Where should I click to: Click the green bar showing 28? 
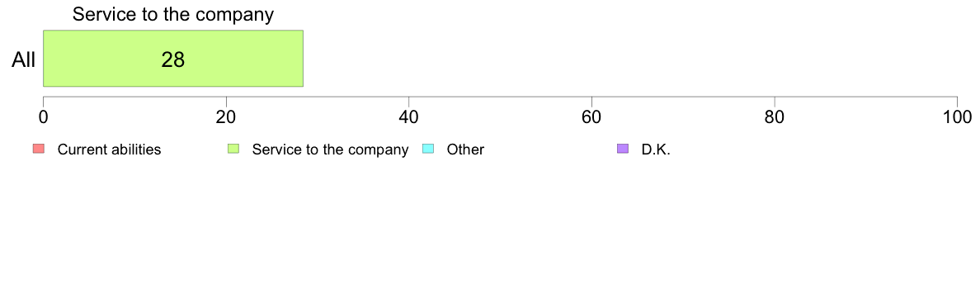click(173, 58)
